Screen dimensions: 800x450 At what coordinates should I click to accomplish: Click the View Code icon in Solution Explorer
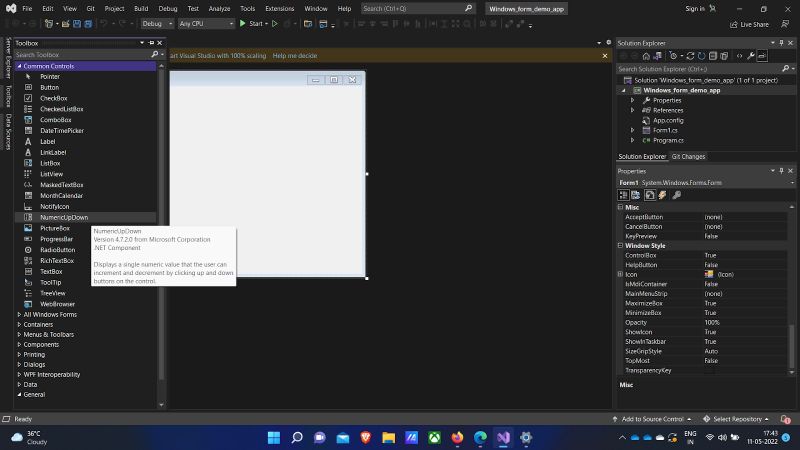pyautogui.click(x=739, y=56)
